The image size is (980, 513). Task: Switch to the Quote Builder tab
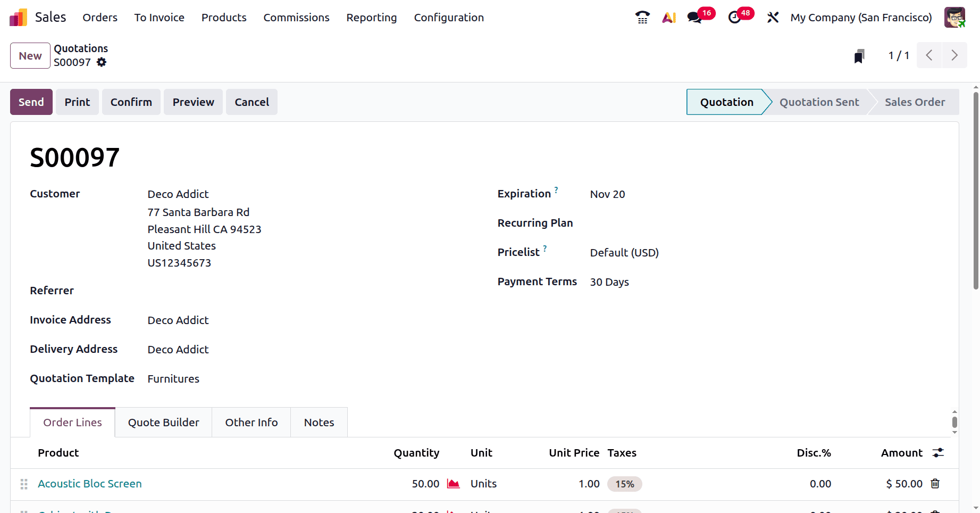coord(164,423)
